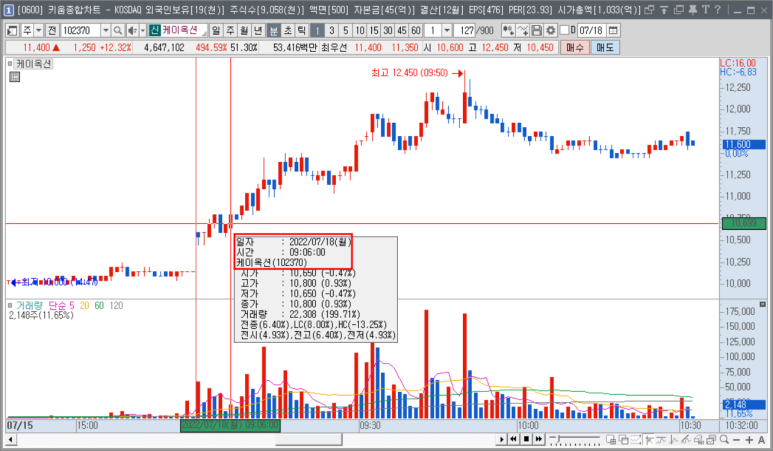Image resolution: width=773 pixels, height=451 pixels.
Task: Click the 주 button in top-left toolbar
Action: click(x=27, y=31)
